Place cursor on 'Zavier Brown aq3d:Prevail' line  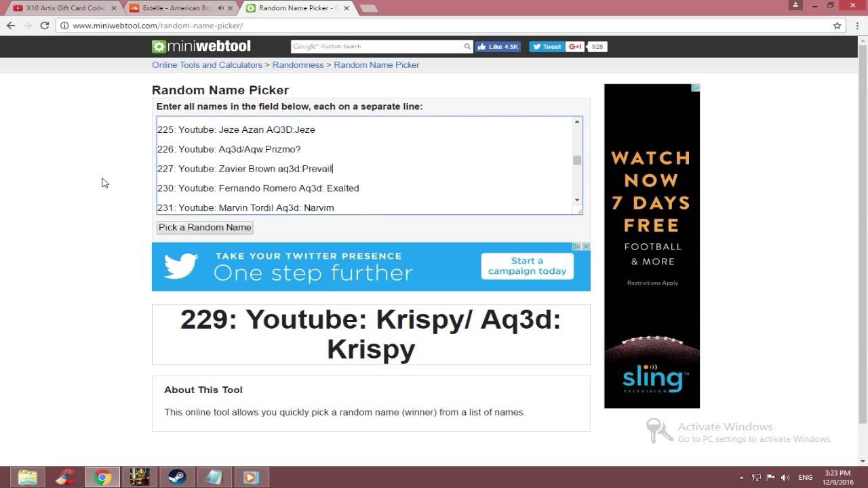point(245,169)
